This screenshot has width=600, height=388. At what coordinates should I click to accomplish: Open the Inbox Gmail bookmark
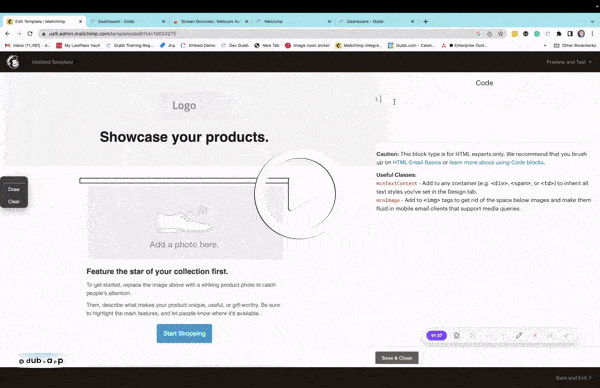pos(28,45)
